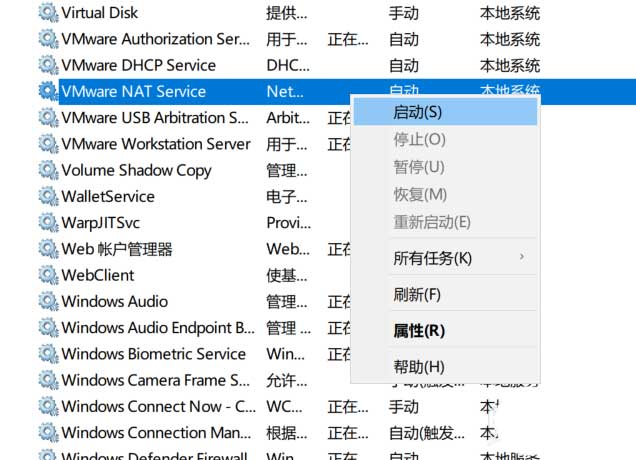636x460 pixels.
Task: Open the 所有任务(K) submenu
Action: point(445,258)
